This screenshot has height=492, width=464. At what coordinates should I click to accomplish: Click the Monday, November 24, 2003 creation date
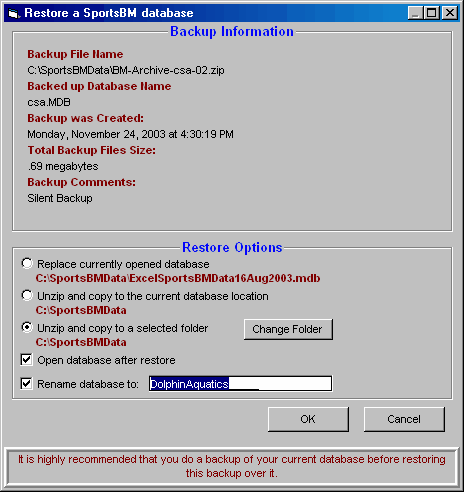[x=130, y=134]
